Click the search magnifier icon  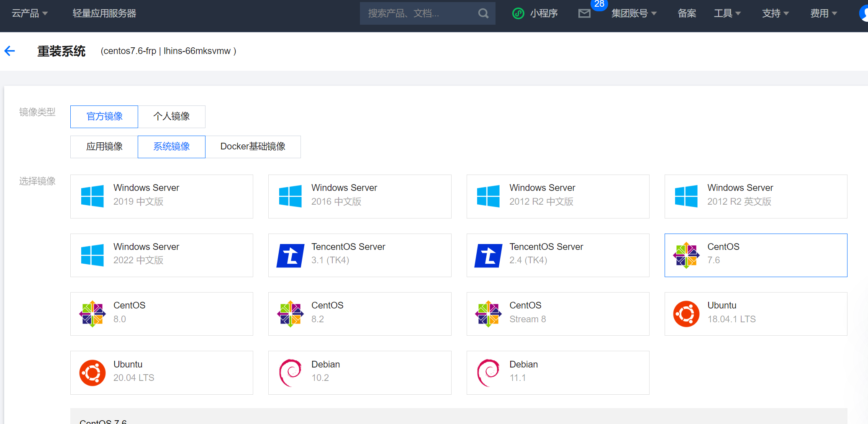click(483, 13)
